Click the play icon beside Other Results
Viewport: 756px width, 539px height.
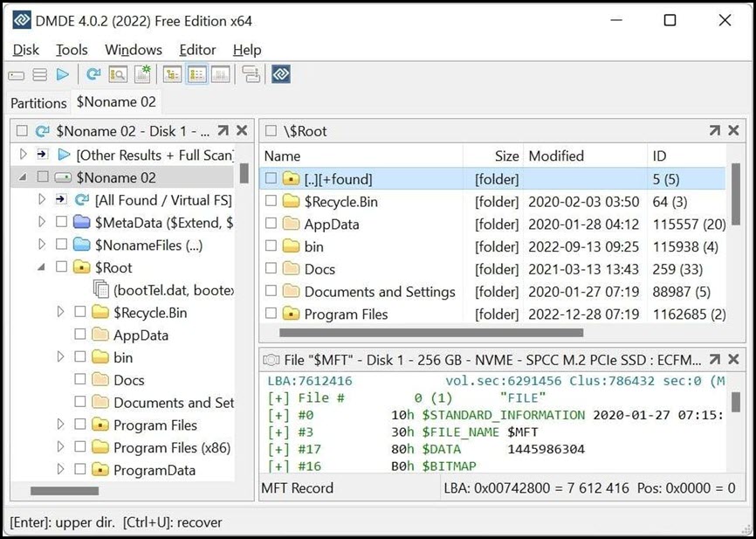coord(64,155)
